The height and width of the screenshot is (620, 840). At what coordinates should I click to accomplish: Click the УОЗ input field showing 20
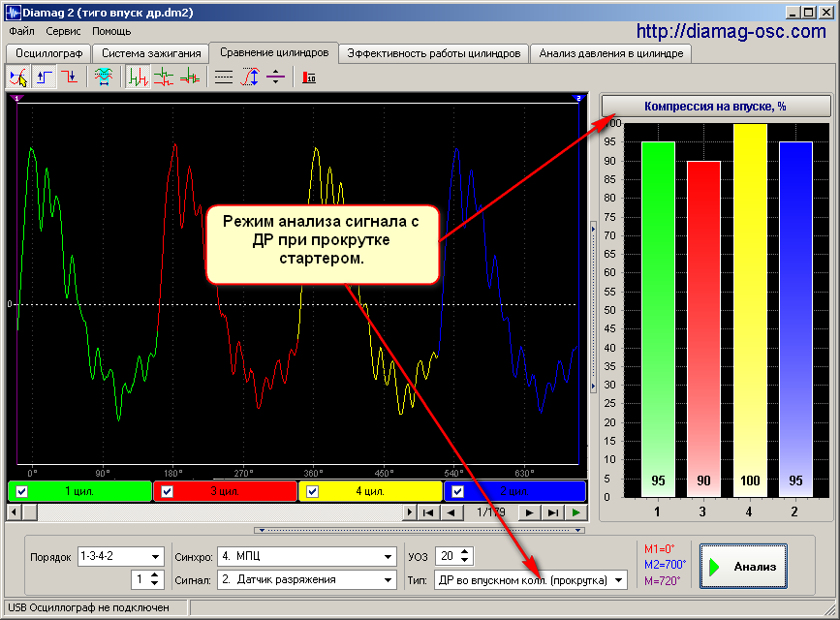(x=448, y=556)
